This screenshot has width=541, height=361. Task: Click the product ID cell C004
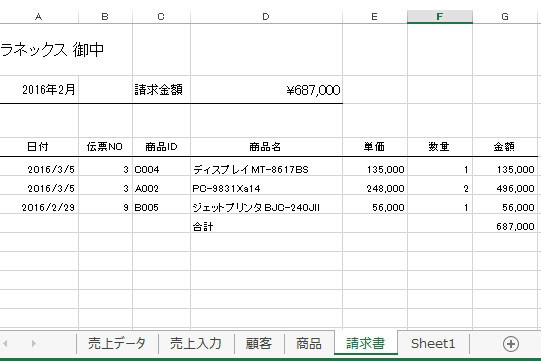[161, 169]
